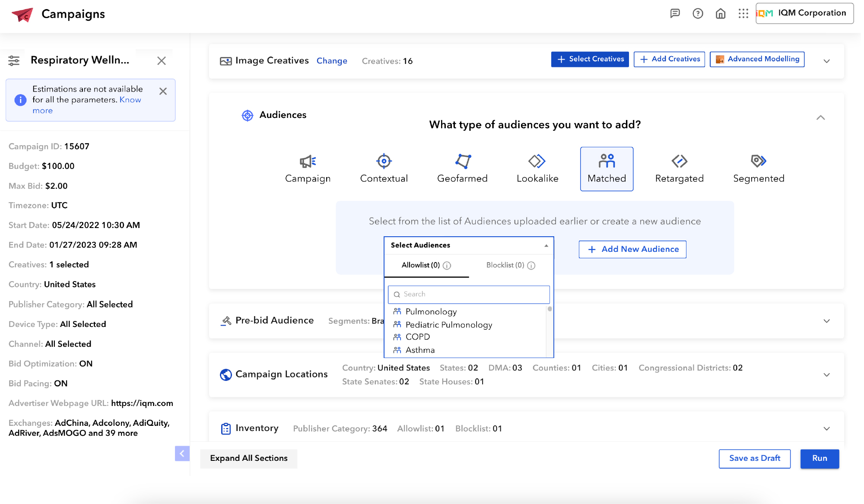Open the help question mark icon
This screenshot has height=504, width=864.
[x=698, y=13]
